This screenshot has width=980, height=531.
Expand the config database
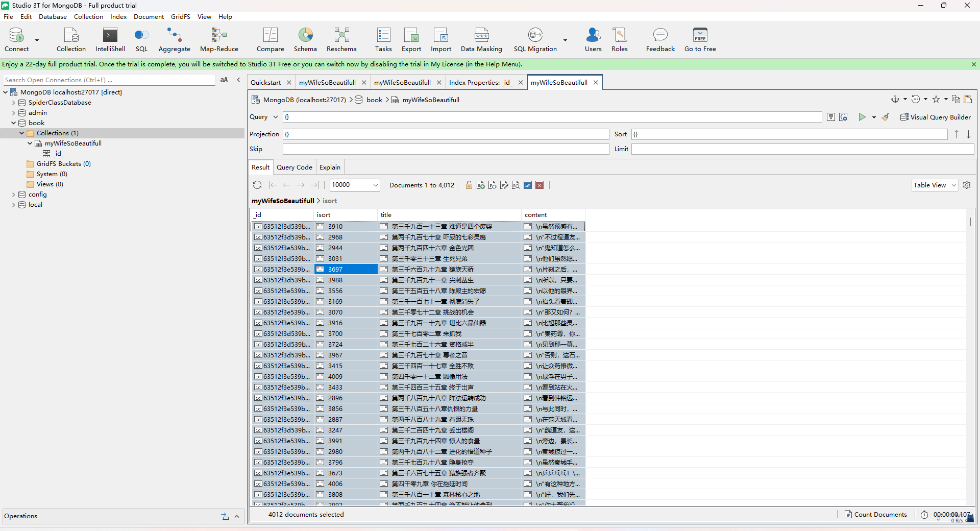click(14, 195)
